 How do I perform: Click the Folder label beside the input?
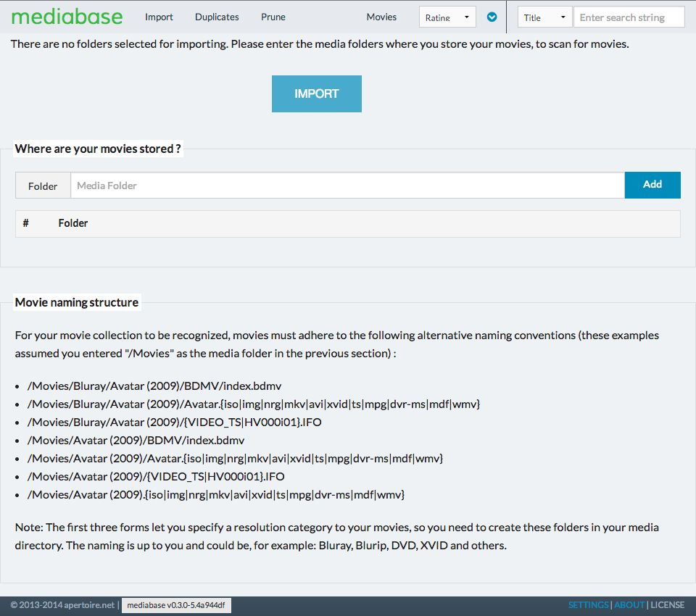(x=43, y=186)
